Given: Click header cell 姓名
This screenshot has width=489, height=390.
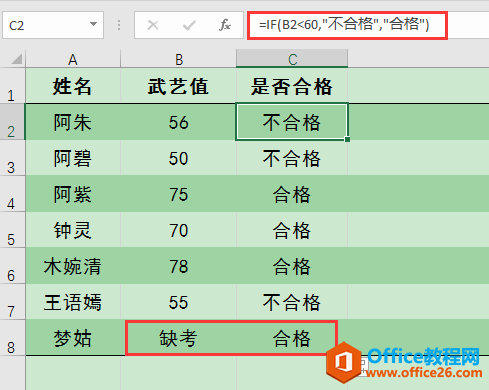Looking at the screenshot, I should (73, 86).
